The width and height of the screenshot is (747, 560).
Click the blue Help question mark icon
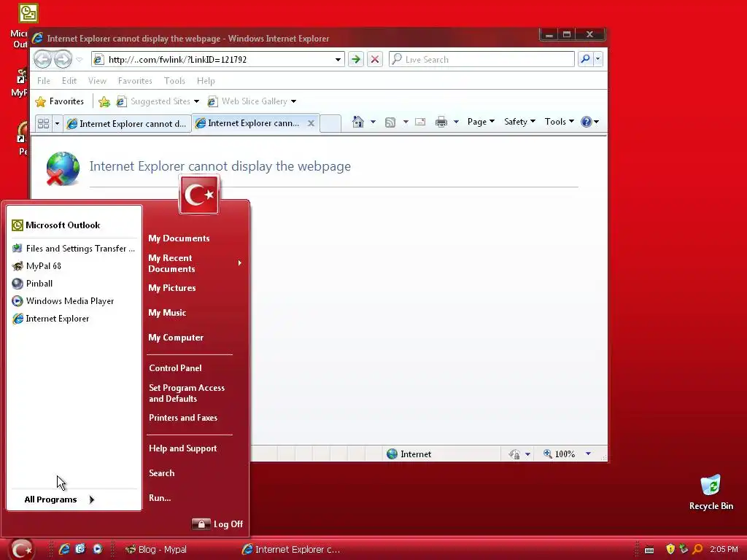point(586,122)
